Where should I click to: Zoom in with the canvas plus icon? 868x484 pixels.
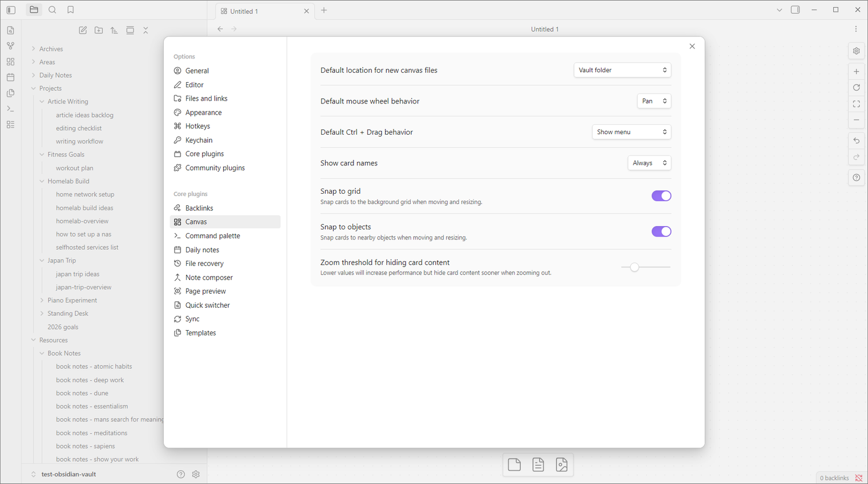click(856, 71)
